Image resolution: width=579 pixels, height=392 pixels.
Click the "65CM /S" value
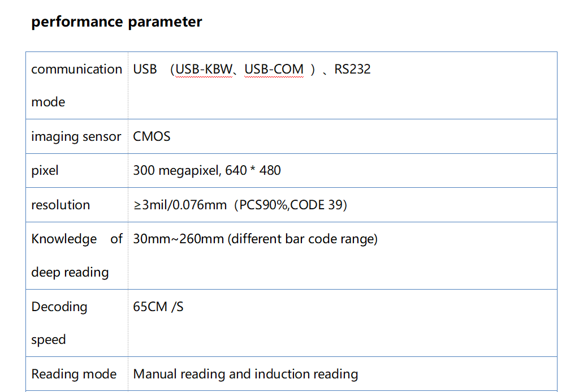click(158, 307)
